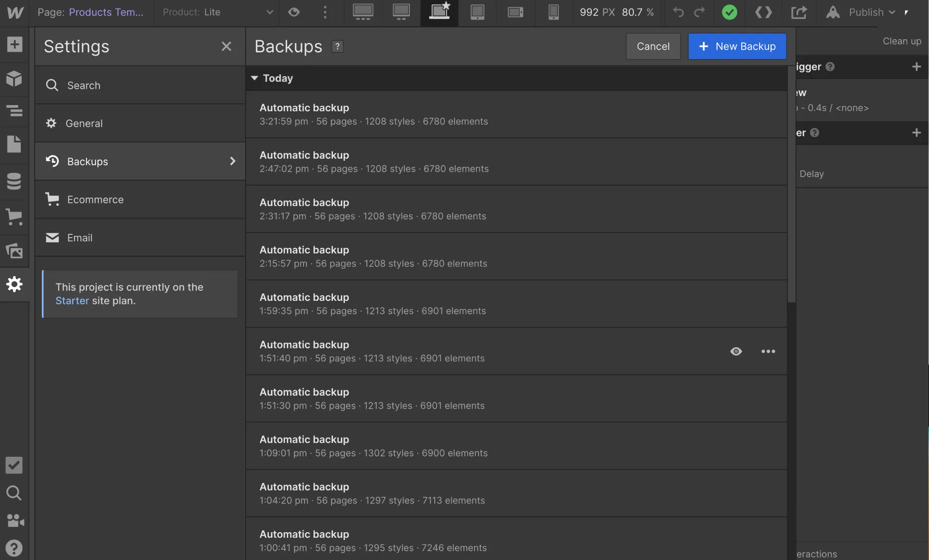Click the Backups help question icon

coord(337,46)
